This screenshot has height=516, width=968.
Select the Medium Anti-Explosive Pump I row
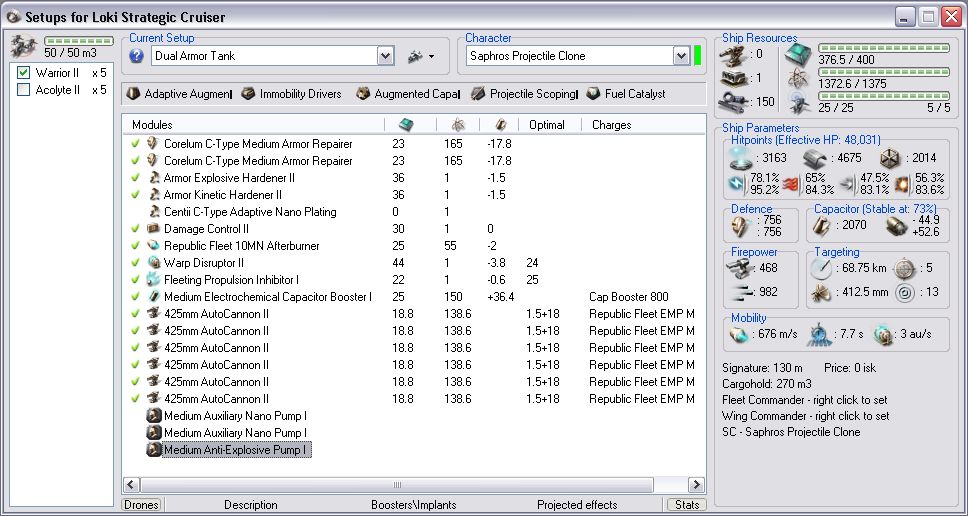coord(234,450)
